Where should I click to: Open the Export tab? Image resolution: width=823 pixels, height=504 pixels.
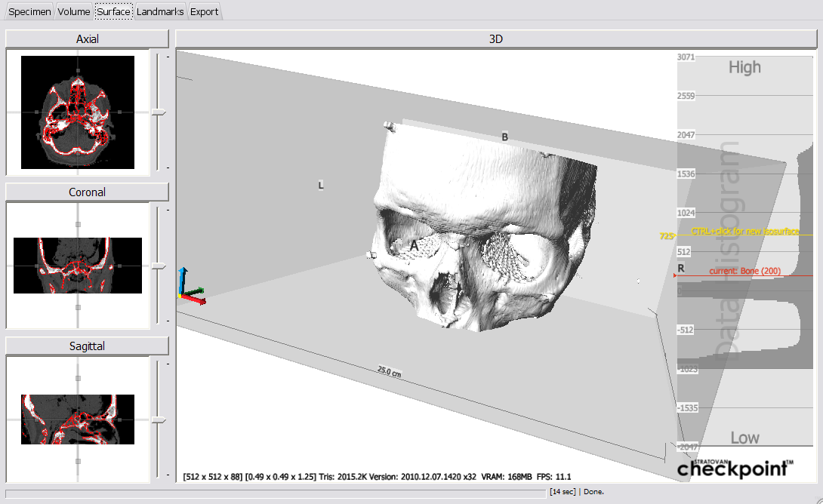[x=204, y=11]
